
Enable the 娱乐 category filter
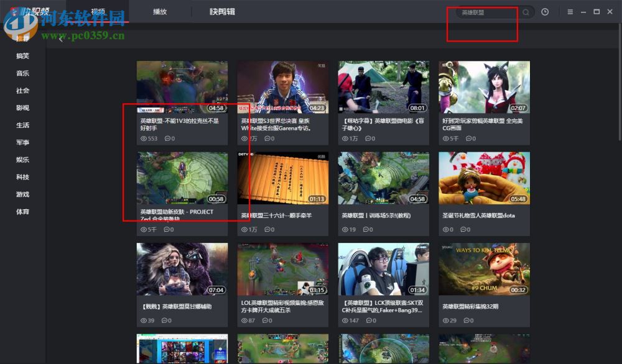[22, 160]
